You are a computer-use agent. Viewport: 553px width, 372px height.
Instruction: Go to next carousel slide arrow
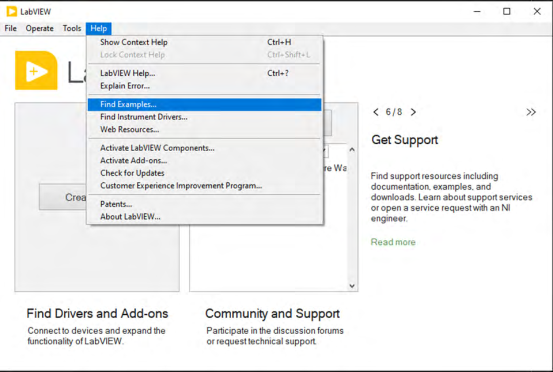pos(413,112)
